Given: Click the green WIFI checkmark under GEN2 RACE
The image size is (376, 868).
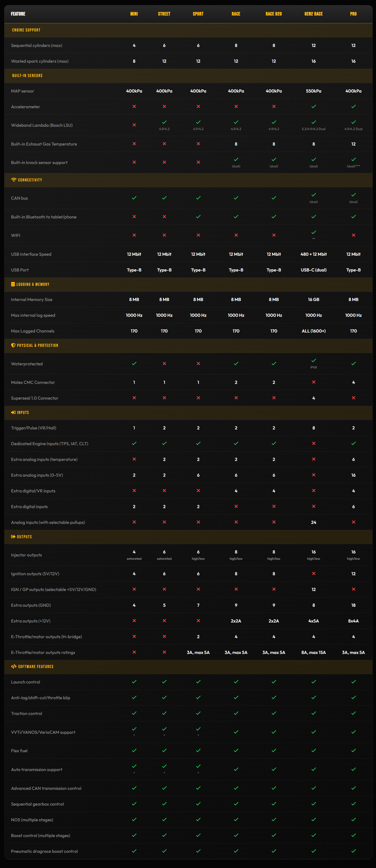Looking at the screenshot, I should click(x=314, y=233).
